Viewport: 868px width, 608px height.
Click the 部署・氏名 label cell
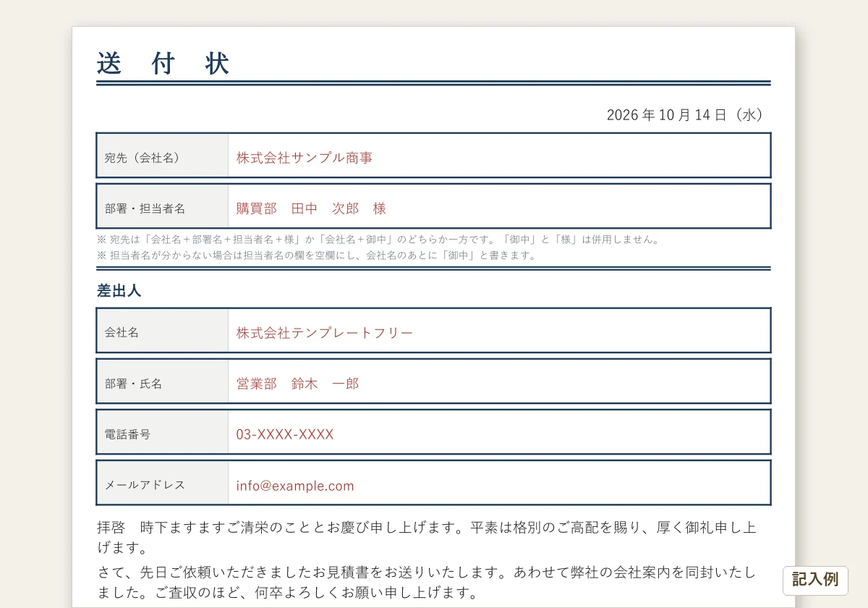point(163,381)
